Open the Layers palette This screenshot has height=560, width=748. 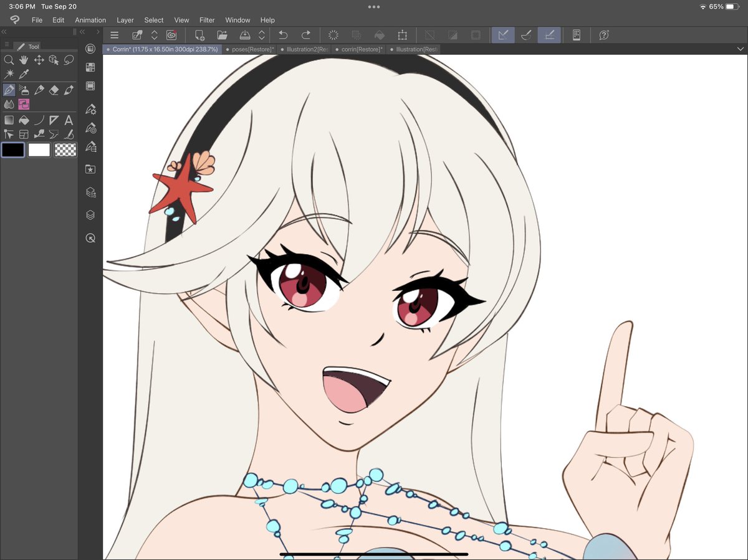tap(90, 216)
